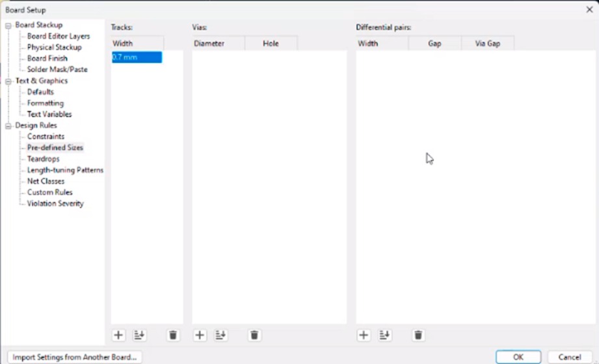The height and width of the screenshot is (364, 599).
Task: Open Physical Stackup page
Action: pyautogui.click(x=54, y=47)
